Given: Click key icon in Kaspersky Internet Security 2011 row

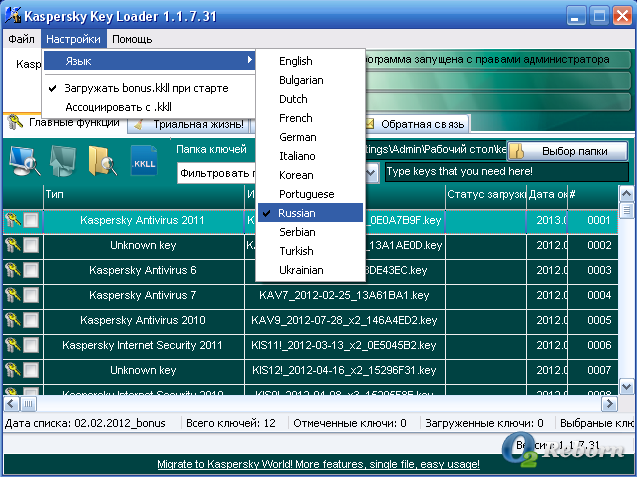Looking at the screenshot, I should (x=13, y=345).
